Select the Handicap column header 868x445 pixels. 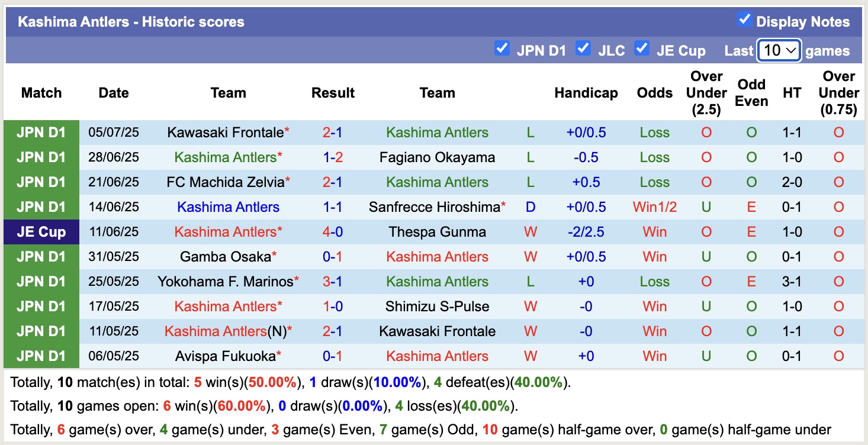pyautogui.click(x=586, y=93)
